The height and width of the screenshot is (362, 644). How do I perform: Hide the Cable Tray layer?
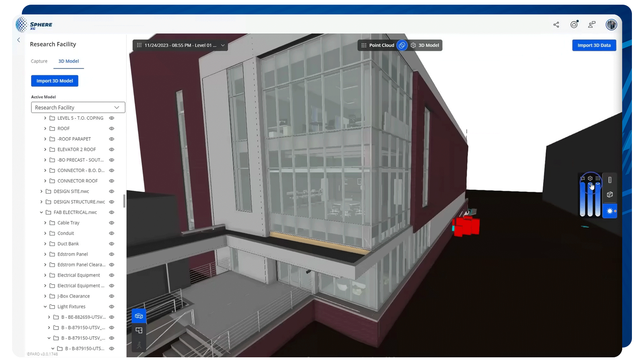[x=112, y=223]
